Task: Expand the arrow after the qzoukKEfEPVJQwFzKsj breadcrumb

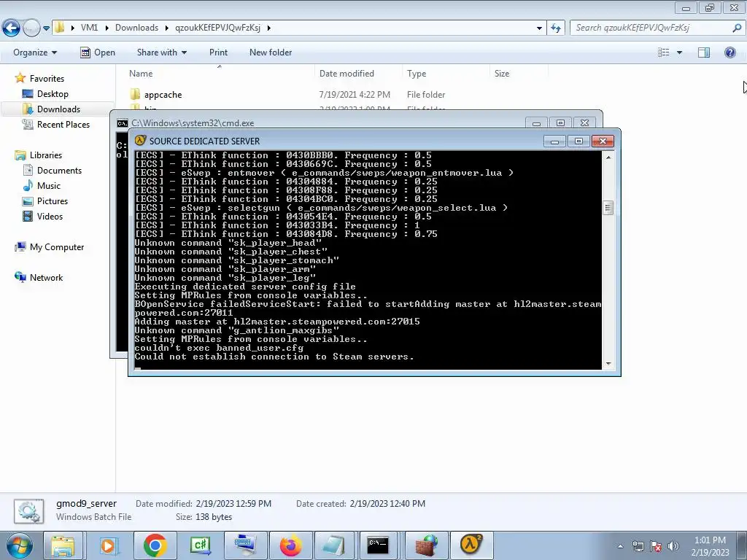Action: point(268,28)
